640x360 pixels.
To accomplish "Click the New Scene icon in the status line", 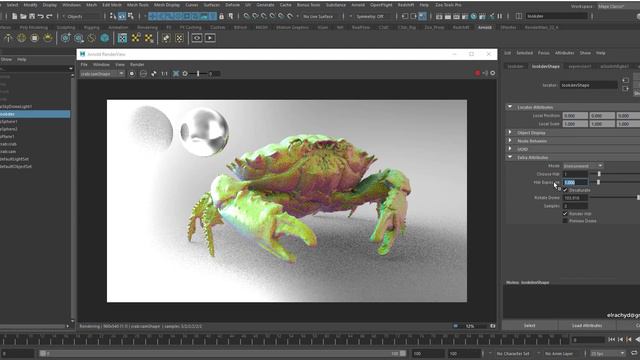I will click(x=14, y=16).
